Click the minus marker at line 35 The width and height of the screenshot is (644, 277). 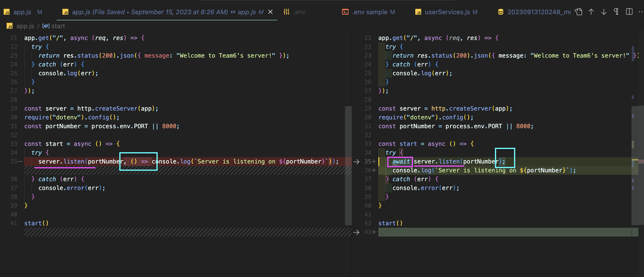(x=20, y=162)
